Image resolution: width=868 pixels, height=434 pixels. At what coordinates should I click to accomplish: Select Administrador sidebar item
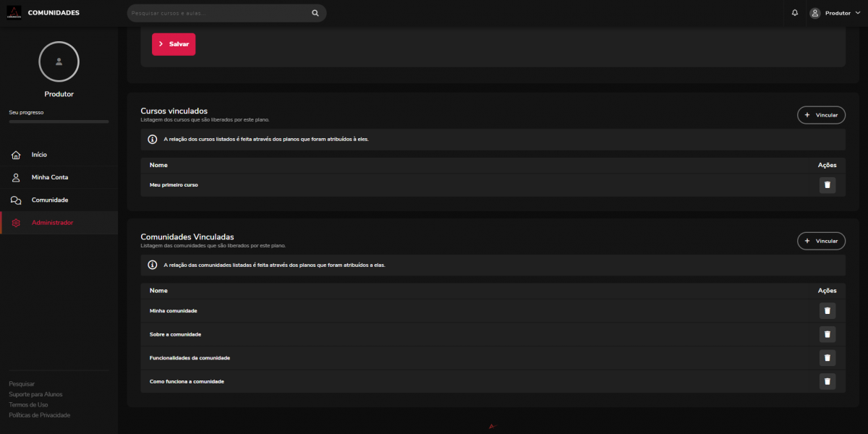tap(52, 223)
